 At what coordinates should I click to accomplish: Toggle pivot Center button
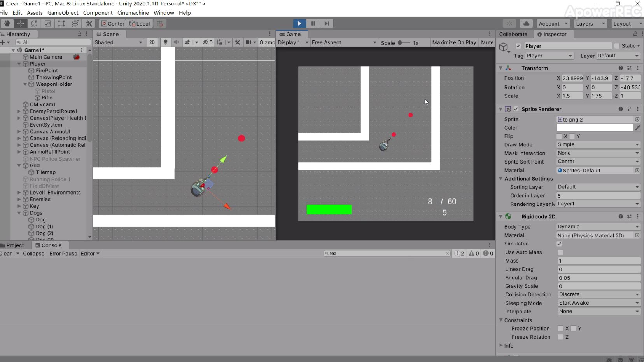pos(112,23)
